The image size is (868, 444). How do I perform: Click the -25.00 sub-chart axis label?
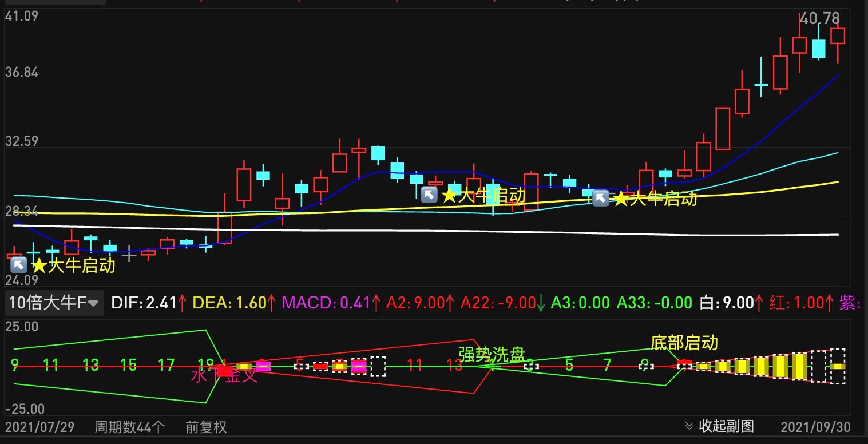click(x=25, y=409)
